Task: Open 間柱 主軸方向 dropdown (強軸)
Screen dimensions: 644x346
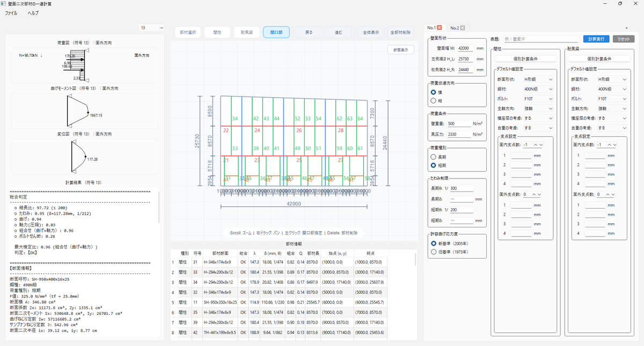Action: pos(538,108)
